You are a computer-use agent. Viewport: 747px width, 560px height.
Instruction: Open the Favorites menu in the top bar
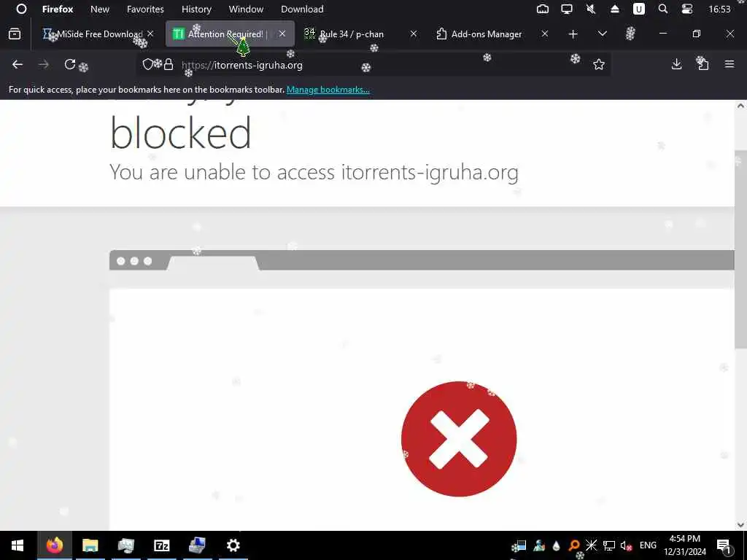145,9
